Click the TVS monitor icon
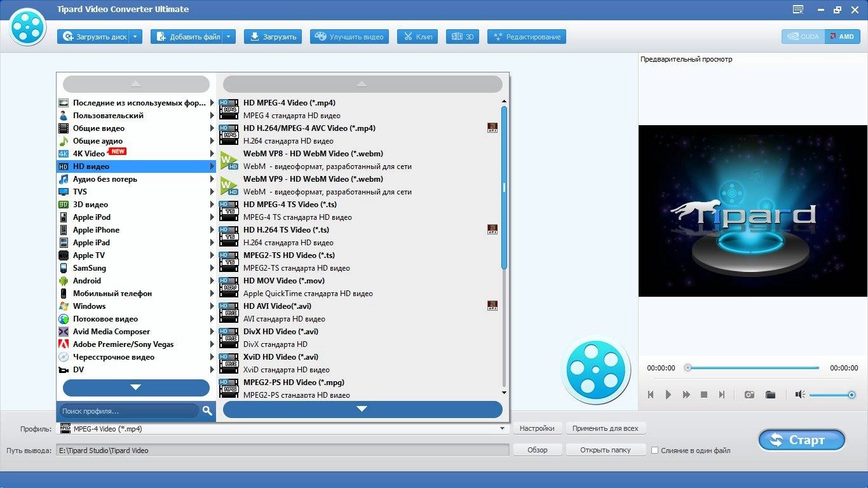 pos(64,191)
